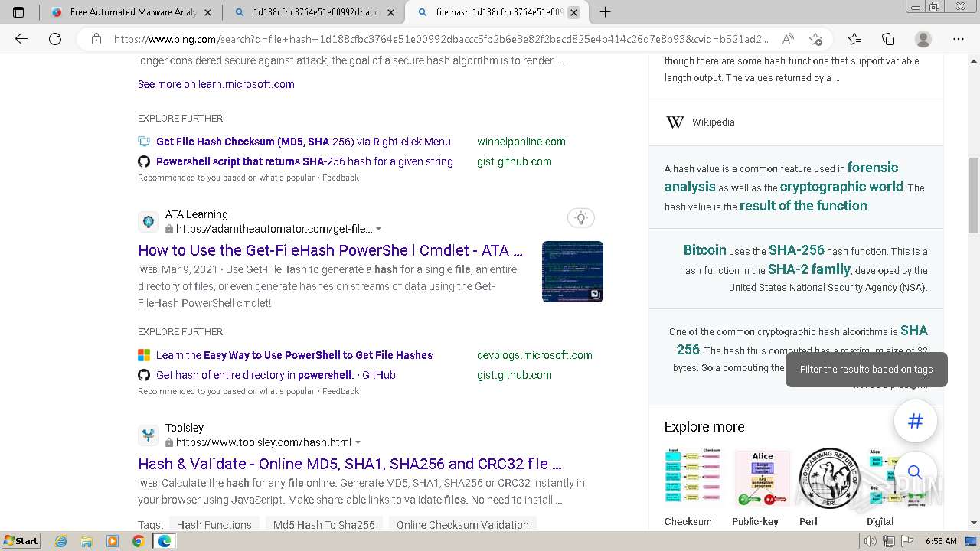
Task: Open a new tab with plus icon
Action: (x=605, y=12)
